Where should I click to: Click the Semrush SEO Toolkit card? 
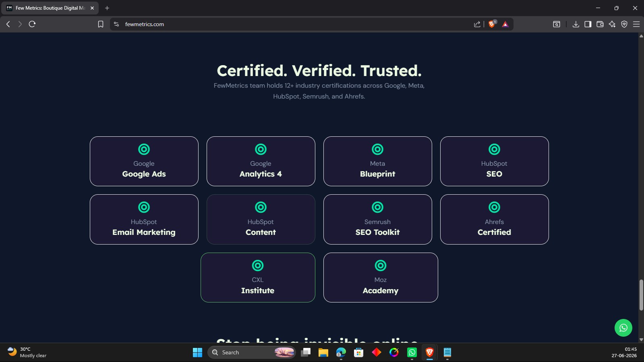[378, 219]
